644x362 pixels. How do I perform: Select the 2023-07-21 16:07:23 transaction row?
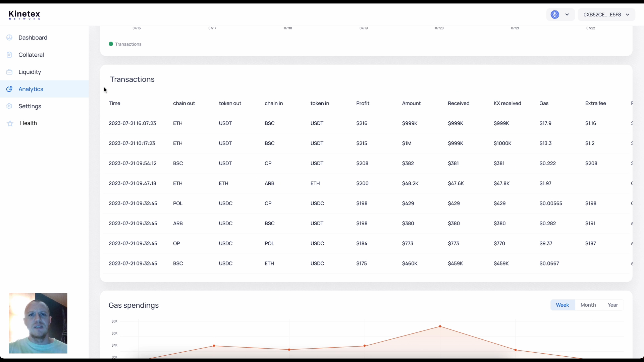tap(366, 123)
